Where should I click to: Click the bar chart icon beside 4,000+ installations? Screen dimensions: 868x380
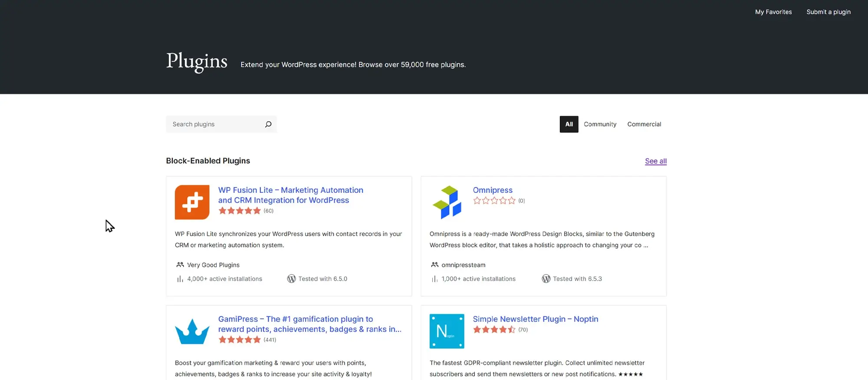tap(180, 279)
